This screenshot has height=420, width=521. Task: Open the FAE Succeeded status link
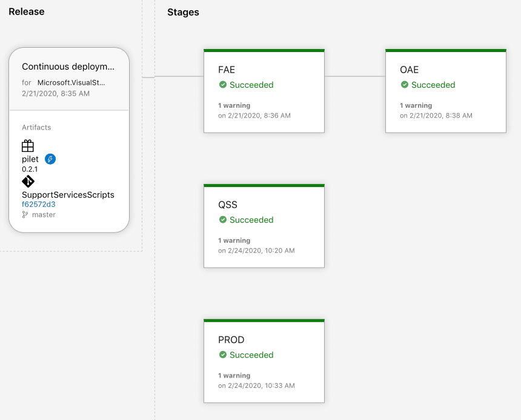pos(251,85)
